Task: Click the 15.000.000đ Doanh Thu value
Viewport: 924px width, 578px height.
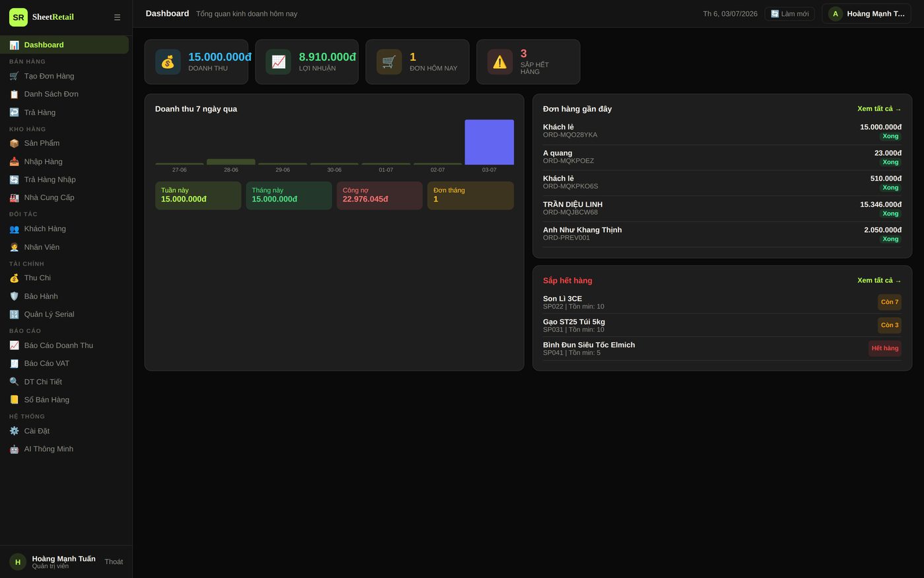Action: pyautogui.click(x=220, y=57)
